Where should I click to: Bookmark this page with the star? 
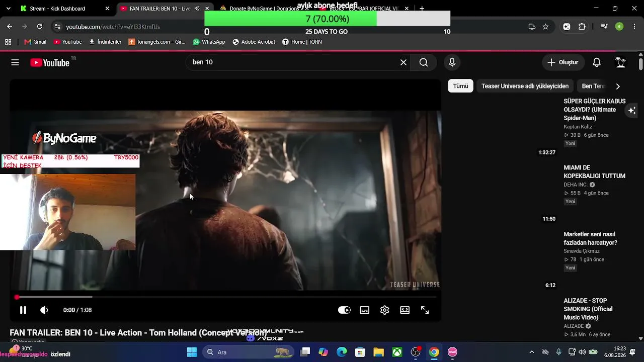click(545, 27)
